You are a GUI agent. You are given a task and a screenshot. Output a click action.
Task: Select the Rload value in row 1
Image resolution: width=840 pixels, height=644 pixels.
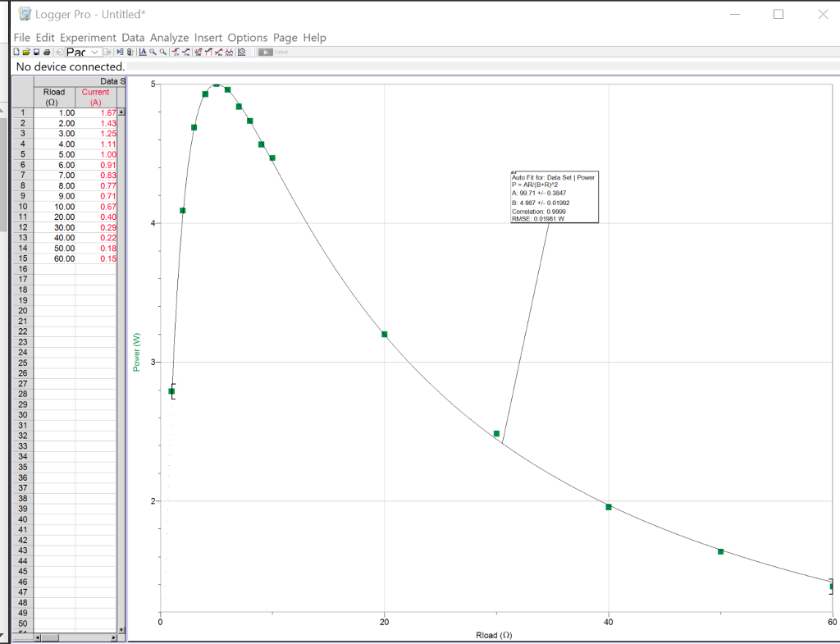point(56,112)
